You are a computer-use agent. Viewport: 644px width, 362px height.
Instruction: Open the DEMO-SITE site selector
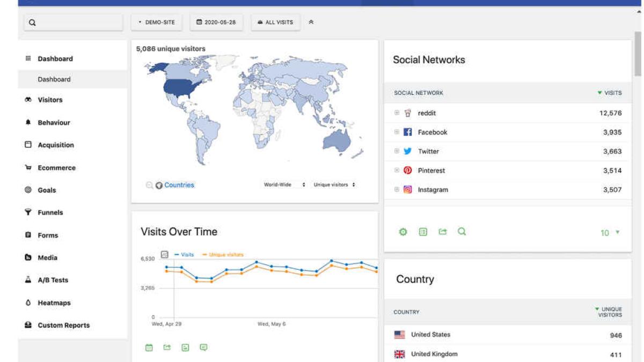point(157,23)
